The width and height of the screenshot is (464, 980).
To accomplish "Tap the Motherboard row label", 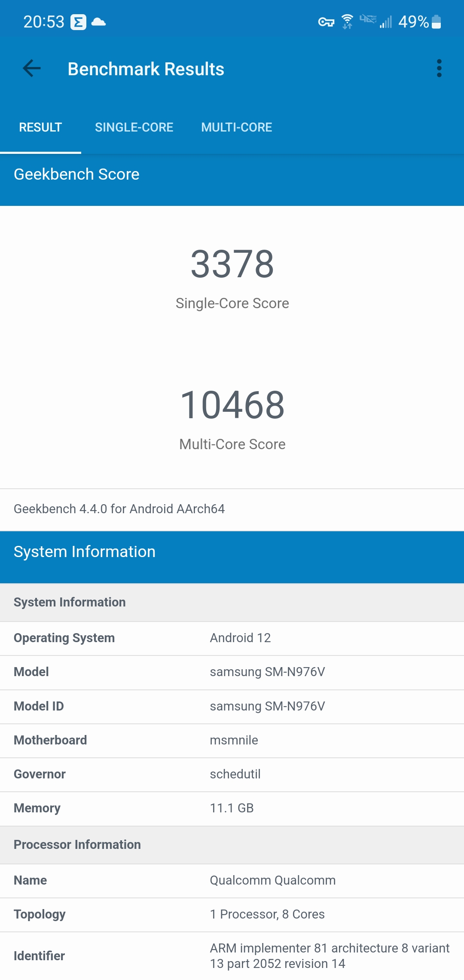I will pyautogui.click(x=50, y=740).
